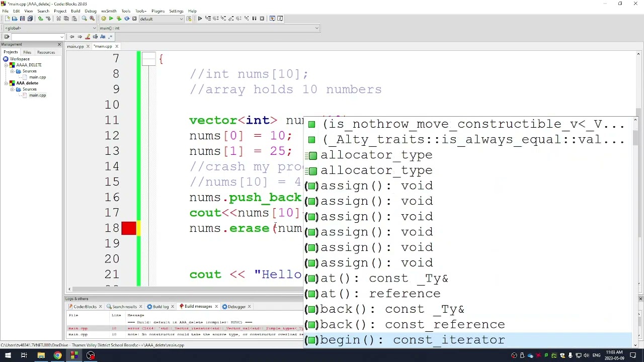Open the wxSmith menu

point(109,11)
